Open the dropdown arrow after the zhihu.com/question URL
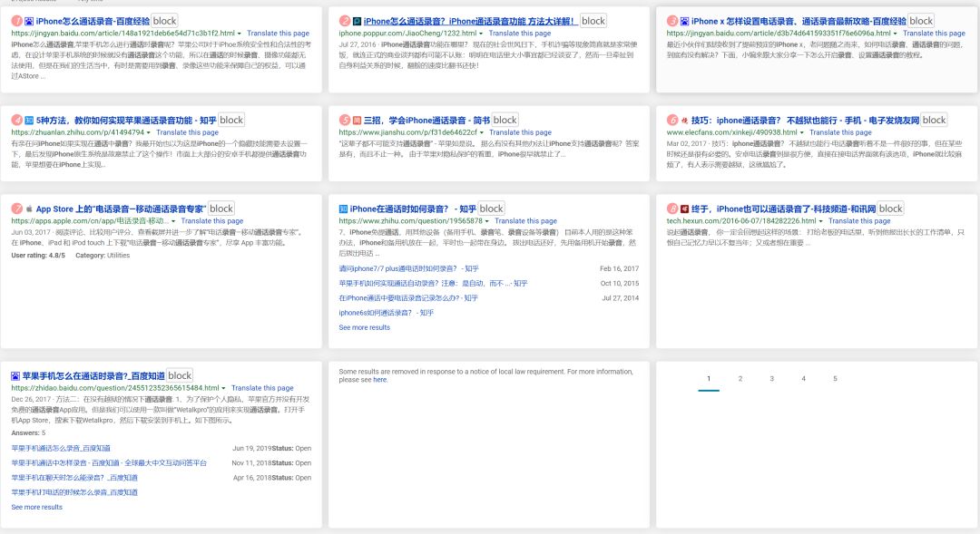This screenshot has width=980, height=534. click(487, 222)
